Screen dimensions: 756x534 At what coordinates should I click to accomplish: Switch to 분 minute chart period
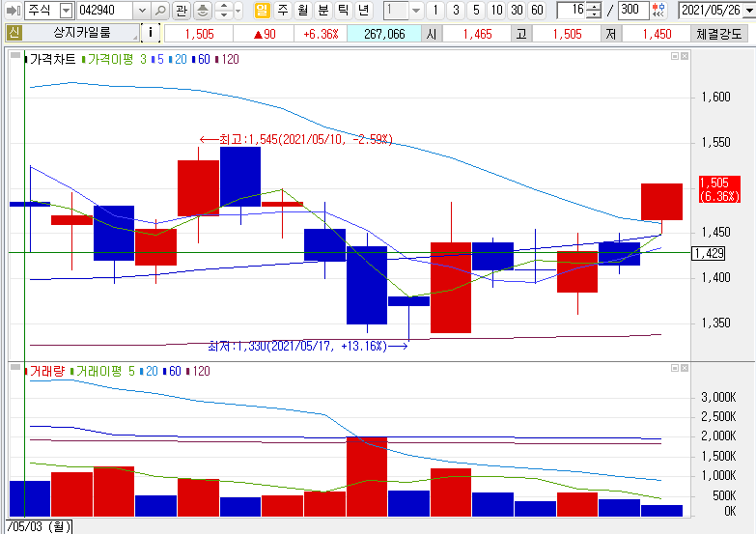point(323,10)
